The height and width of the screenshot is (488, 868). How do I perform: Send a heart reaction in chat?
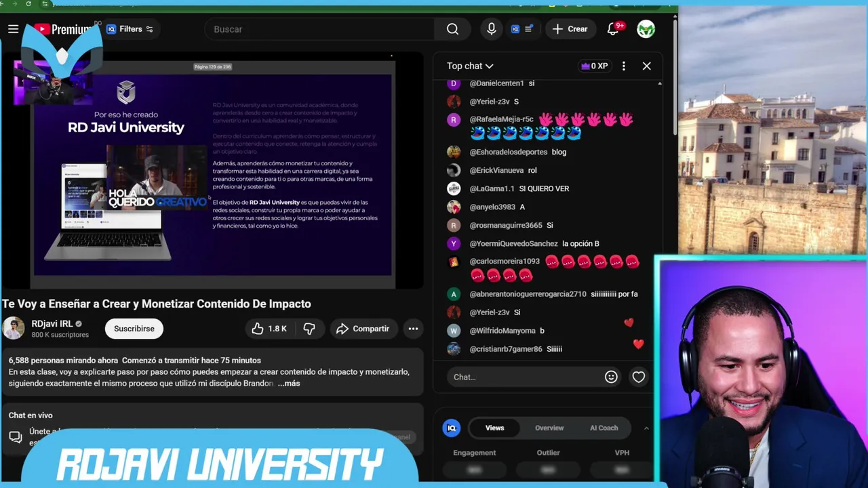point(639,377)
